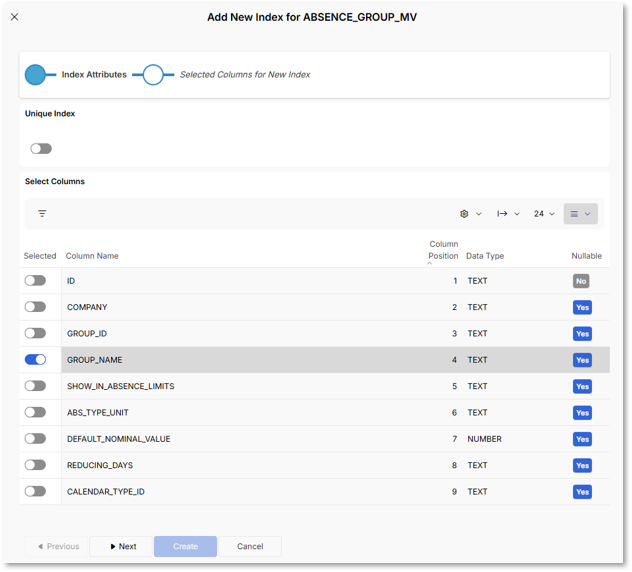Select the COMPANY cell text

point(87,307)
